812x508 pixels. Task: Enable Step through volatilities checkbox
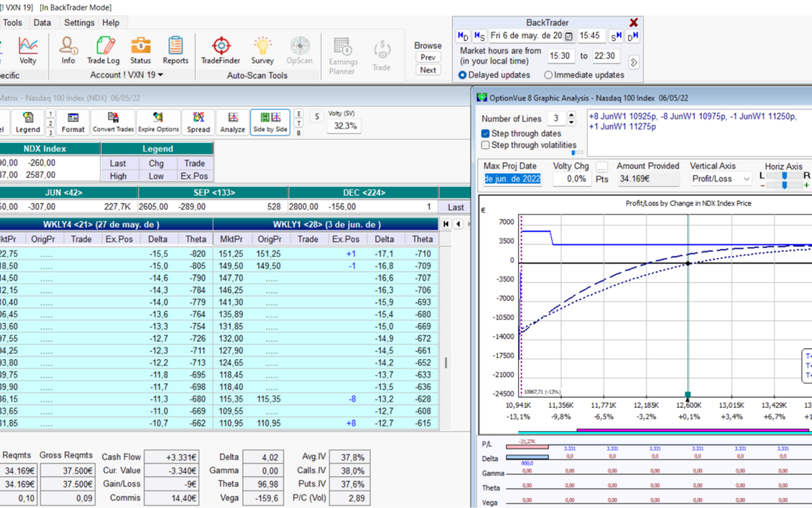click(x=485, y=145)
